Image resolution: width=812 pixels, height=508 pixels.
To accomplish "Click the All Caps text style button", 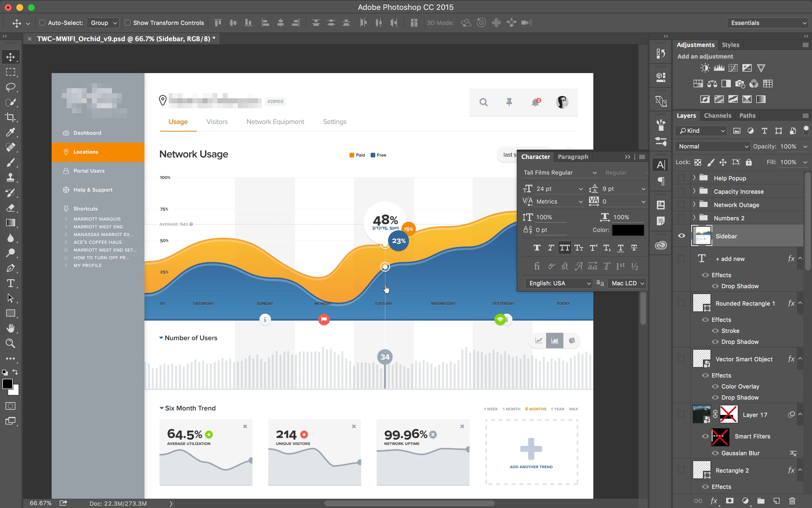I will (x=564, y=248).
